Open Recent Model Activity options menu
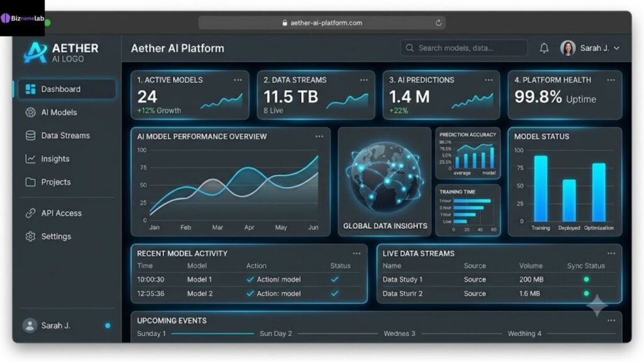The height and width of the screenshot is (362, 644). [x=357, y=253]
